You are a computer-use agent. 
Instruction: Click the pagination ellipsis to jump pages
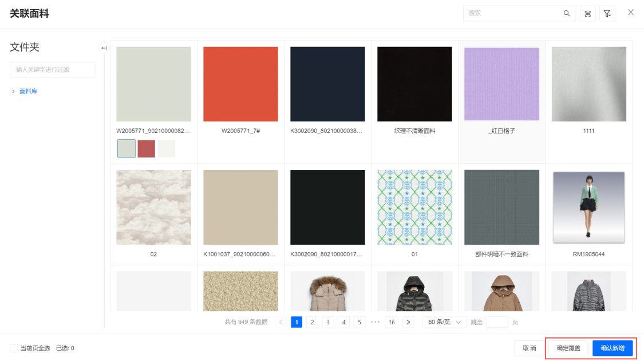[376, 322]
